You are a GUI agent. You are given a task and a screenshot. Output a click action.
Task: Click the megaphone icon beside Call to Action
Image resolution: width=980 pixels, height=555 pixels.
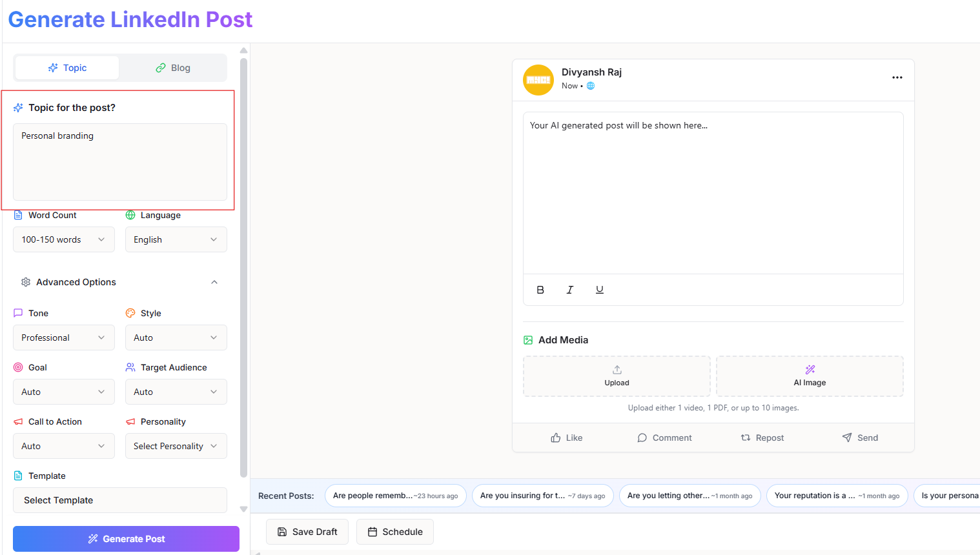click(18, 421)
